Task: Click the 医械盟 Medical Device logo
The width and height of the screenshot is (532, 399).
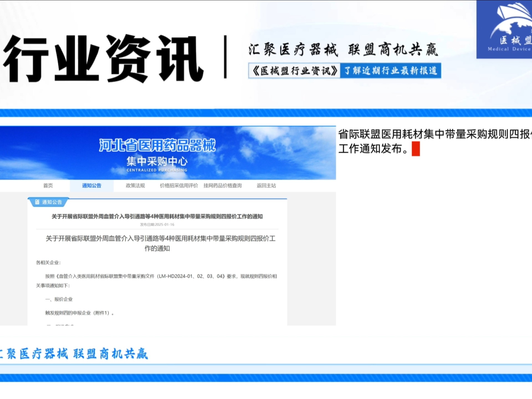Action: coord(504,29)
